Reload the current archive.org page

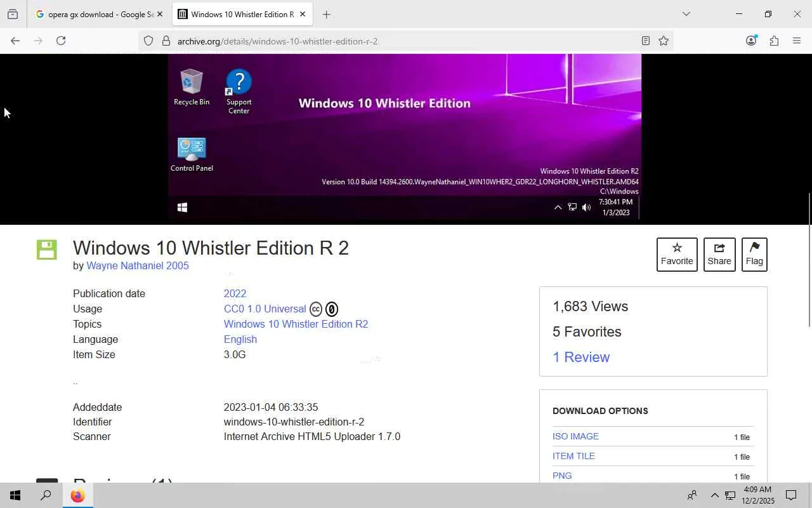[x=61, y=41]
